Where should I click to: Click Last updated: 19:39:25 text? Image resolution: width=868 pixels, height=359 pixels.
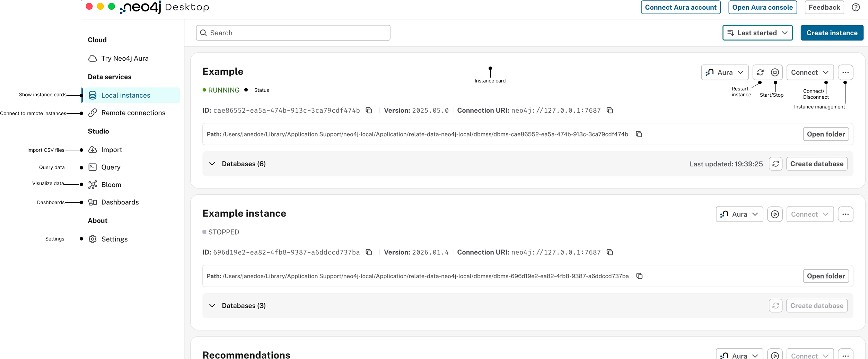click(x=726, y=164)
